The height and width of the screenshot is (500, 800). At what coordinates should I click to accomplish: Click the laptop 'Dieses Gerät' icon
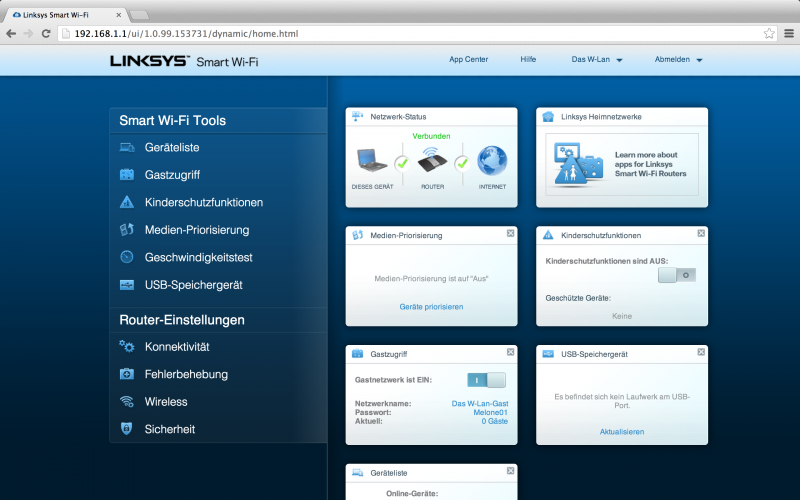pyautogui.click(x=372, y=161)
